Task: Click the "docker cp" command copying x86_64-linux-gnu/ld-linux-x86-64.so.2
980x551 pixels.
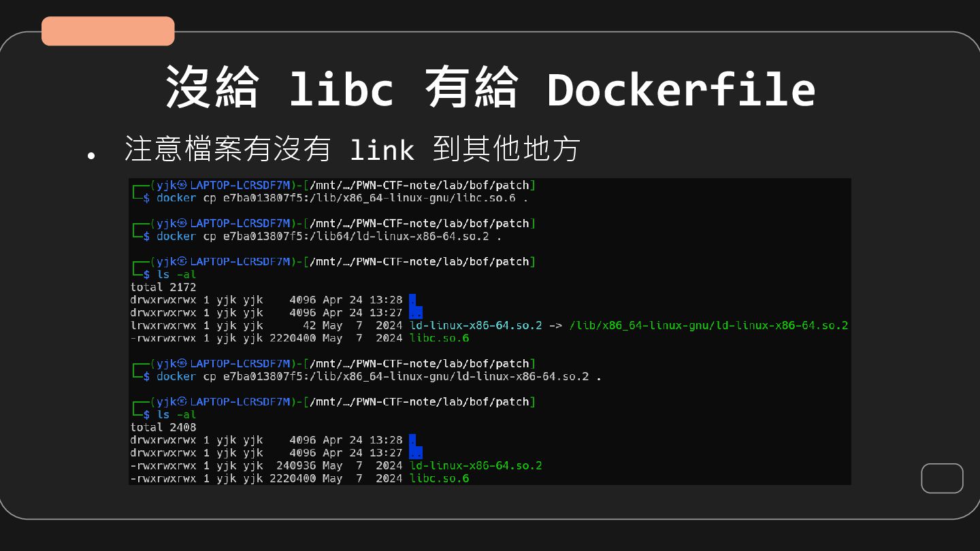Action: point(379,376)
